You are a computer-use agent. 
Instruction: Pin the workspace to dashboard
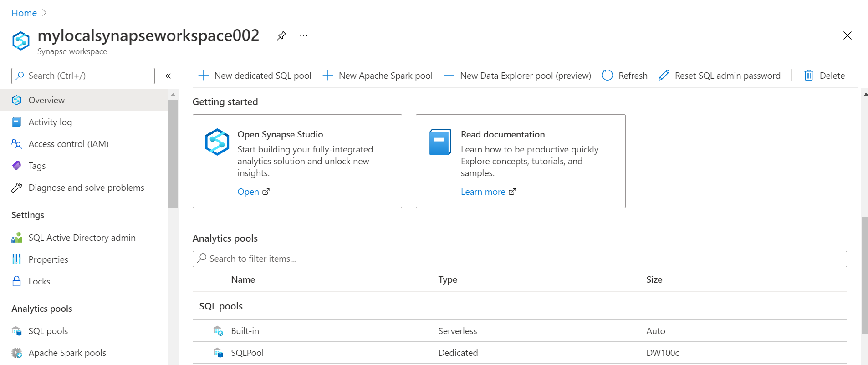281,35
